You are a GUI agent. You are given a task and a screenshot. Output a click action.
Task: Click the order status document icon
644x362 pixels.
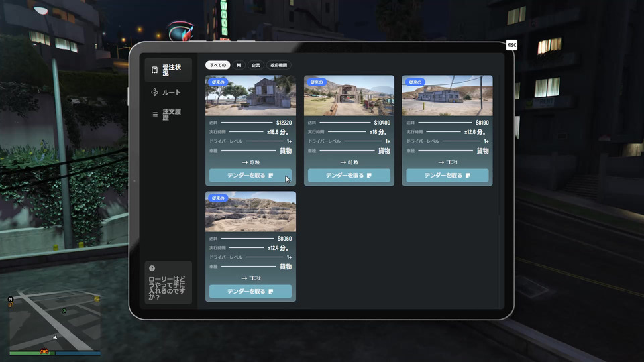point(154,70)
